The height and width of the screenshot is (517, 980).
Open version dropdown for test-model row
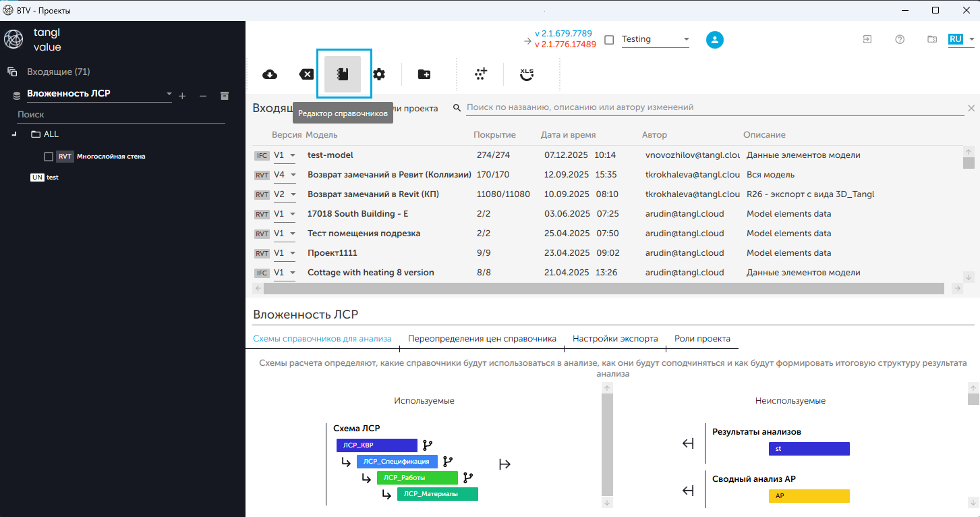point(293,156)
